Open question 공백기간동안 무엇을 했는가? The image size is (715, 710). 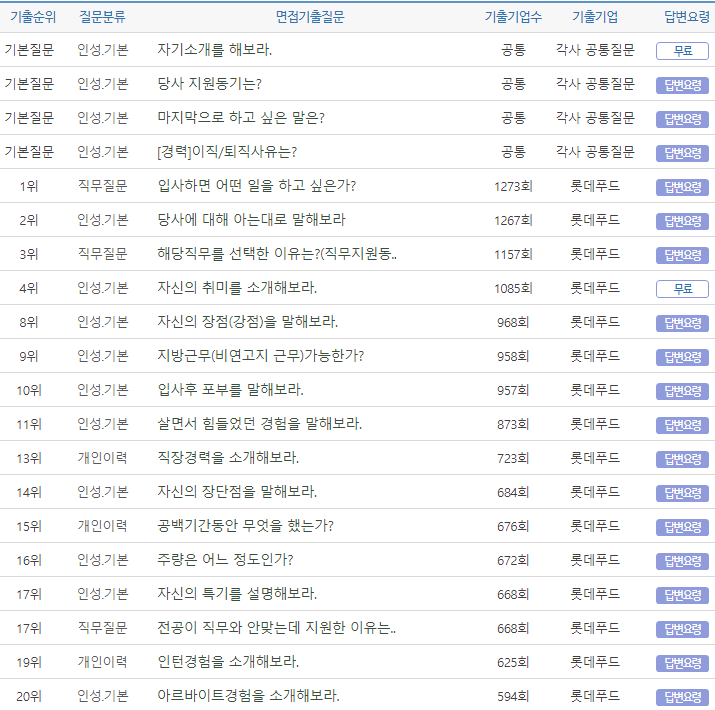245,526
